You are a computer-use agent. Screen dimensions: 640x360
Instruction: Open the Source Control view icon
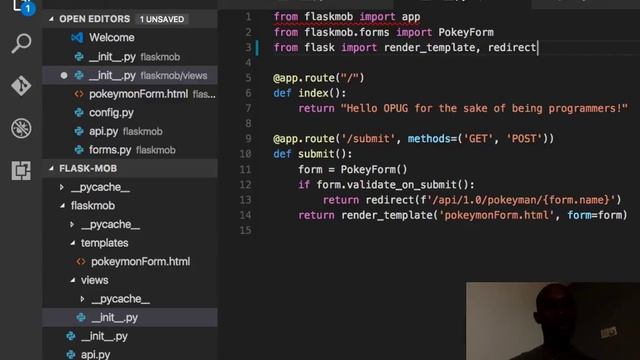point(21,86)
